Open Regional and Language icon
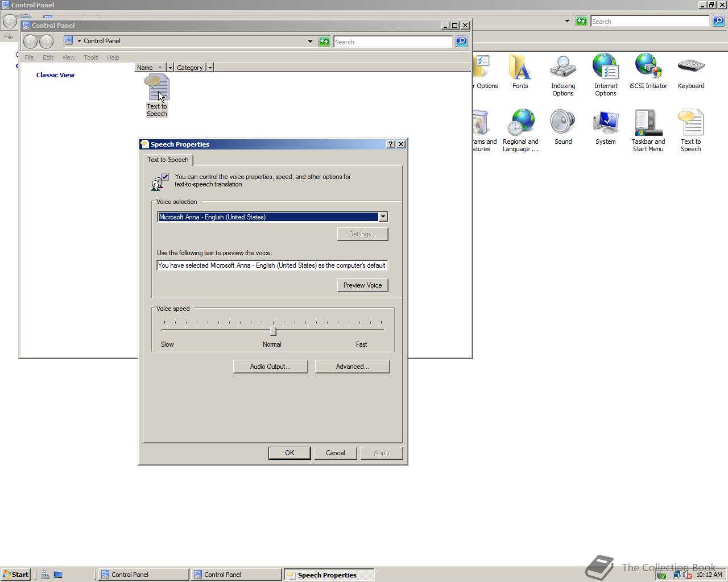 [x=520, y=131]
